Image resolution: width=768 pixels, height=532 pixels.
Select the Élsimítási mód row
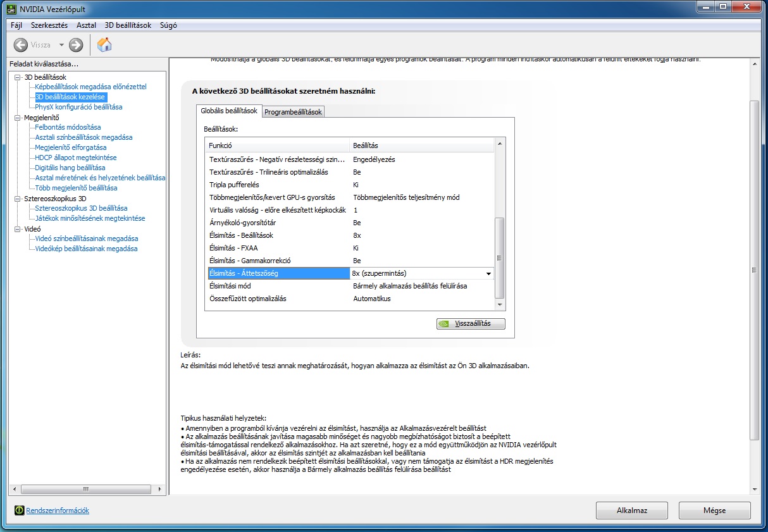(350, 286)
